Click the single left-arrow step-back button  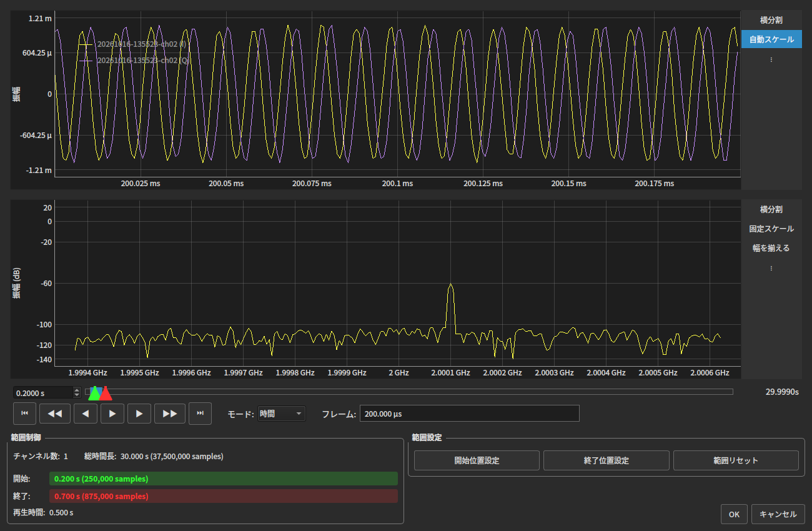click(x=86, y=414)
